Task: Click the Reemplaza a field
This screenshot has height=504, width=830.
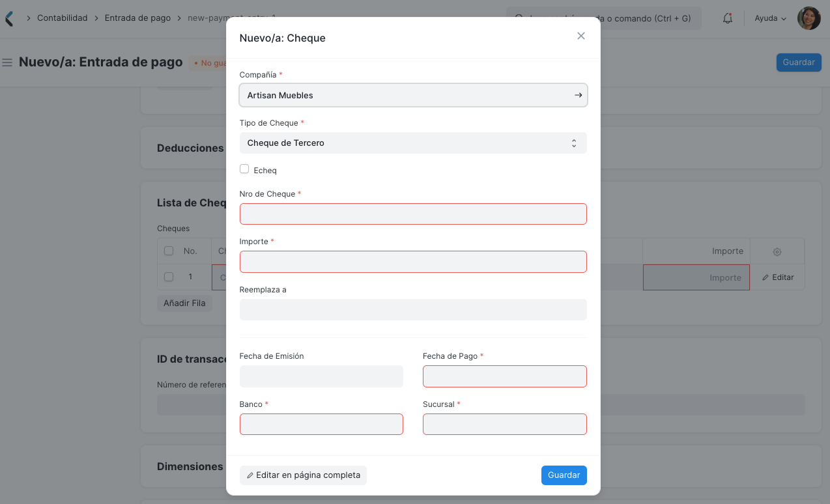Action: (413, 309)
